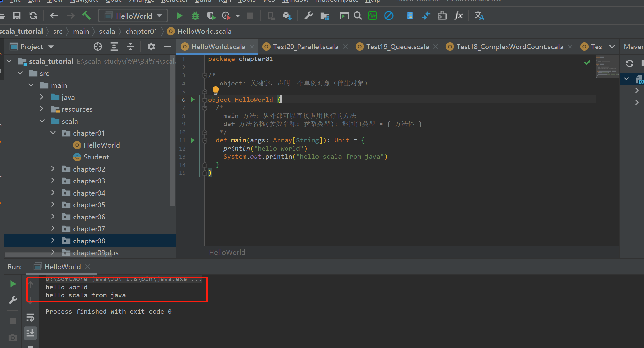Toggle scroll to end in Run console
The width and height of the screenshot is (644, 348).
pyautogui.click(x=30, y=333)
